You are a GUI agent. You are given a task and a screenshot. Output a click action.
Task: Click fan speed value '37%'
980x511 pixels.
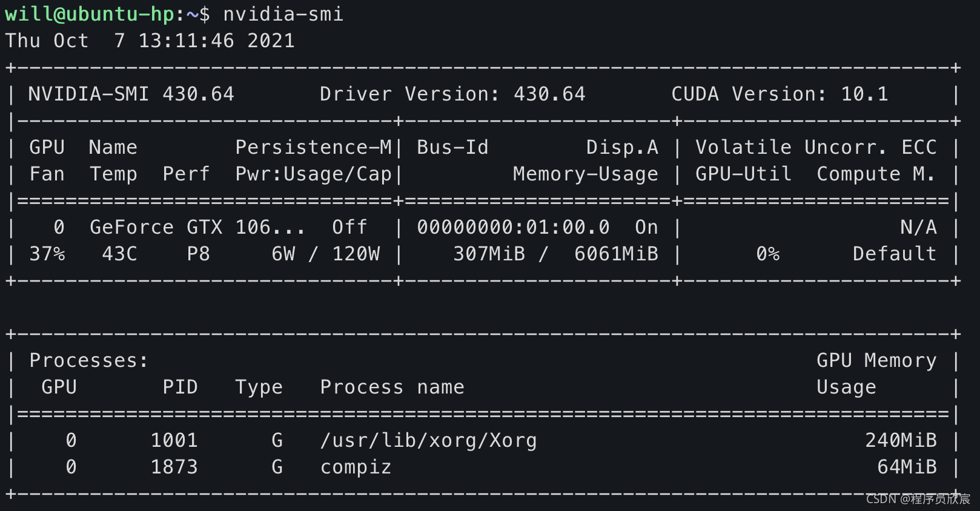[47, 254]
